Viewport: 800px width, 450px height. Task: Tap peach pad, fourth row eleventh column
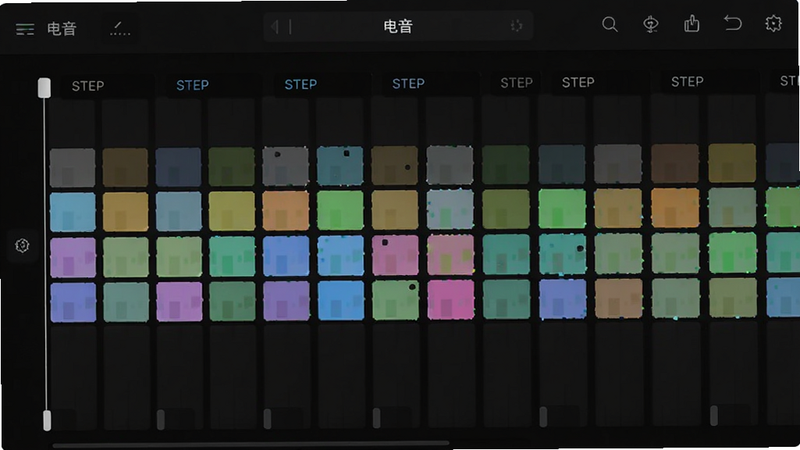(x=618, y=298)
